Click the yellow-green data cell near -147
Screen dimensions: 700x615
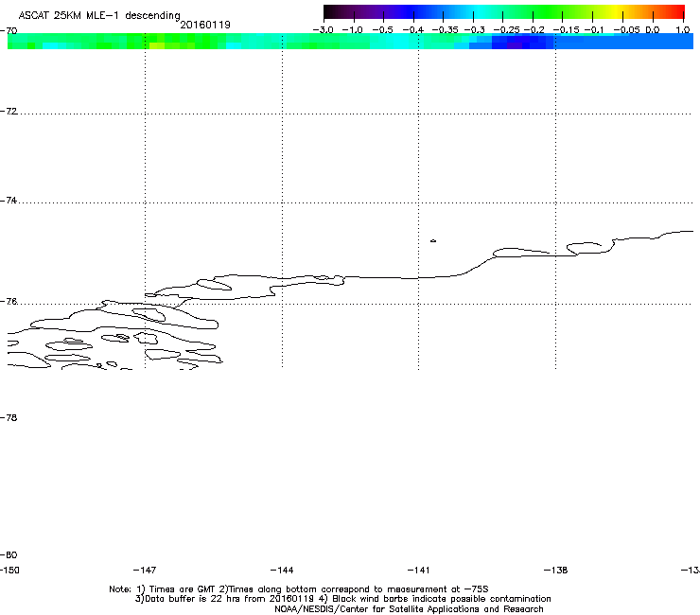[156, 45]
